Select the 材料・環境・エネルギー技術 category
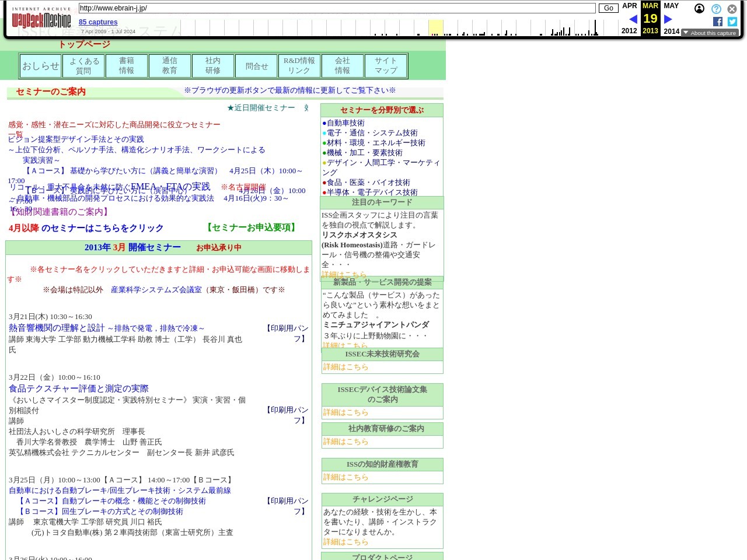747x560 pixels. pyautogui.click(x=376, y=143)
